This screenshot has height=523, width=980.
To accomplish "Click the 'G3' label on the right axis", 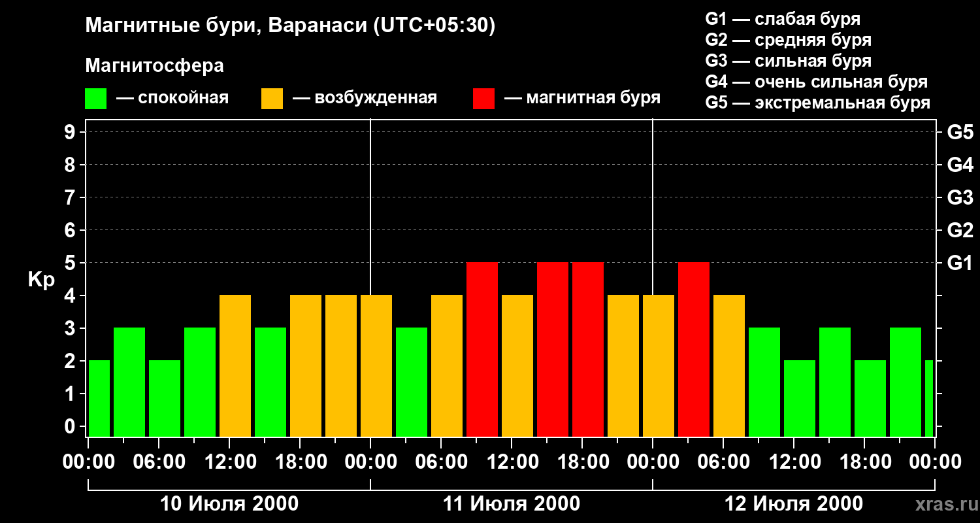I will 960,197.
